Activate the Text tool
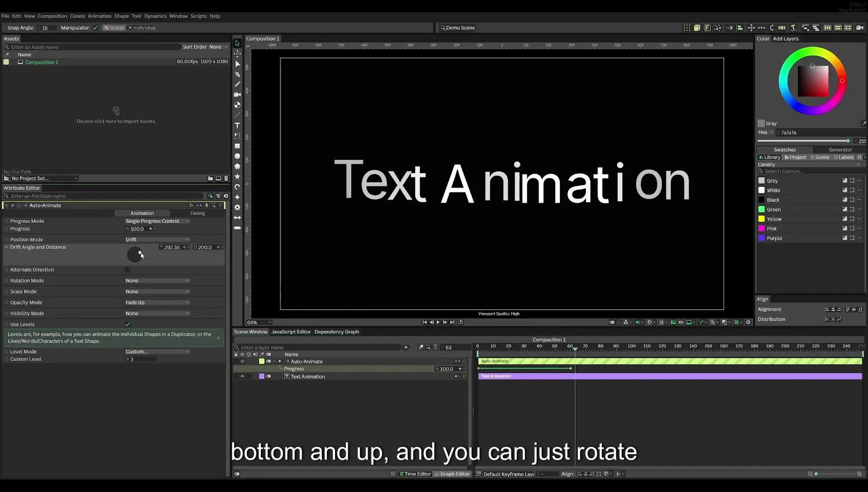 237,125
